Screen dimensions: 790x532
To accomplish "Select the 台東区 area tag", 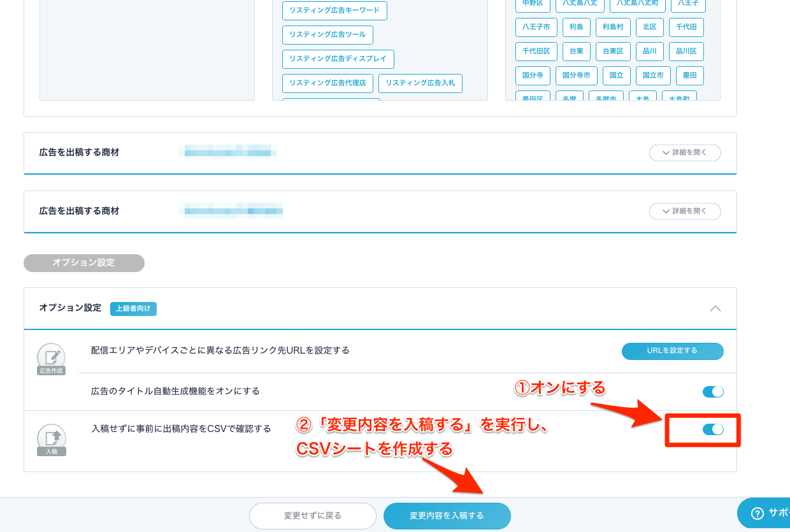I will (613, 51).
